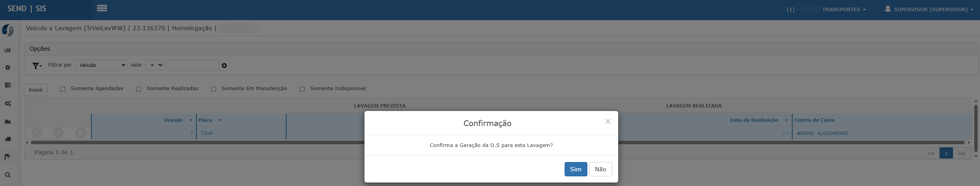The height and width of the screenshot is (186, 980).
Task: Enable the Somente Realizadas checkbox
Action: (x=139, y=89)
